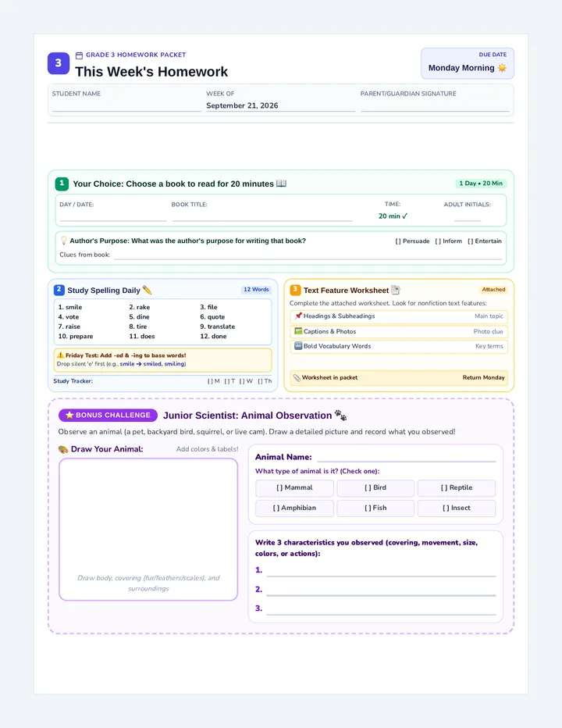Click the 1 Day • 20 Min tag

tap(481, 184)
